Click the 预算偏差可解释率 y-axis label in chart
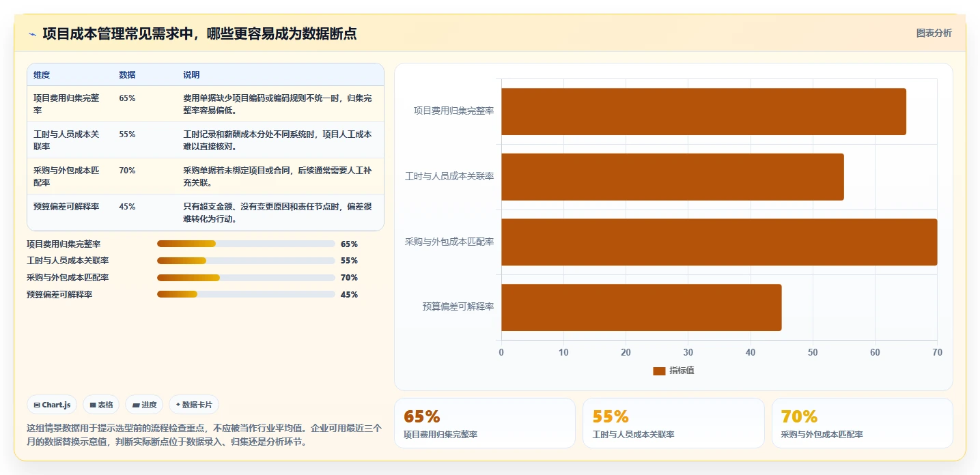Screen dimensions: 980x475 (x=458, y=307)
